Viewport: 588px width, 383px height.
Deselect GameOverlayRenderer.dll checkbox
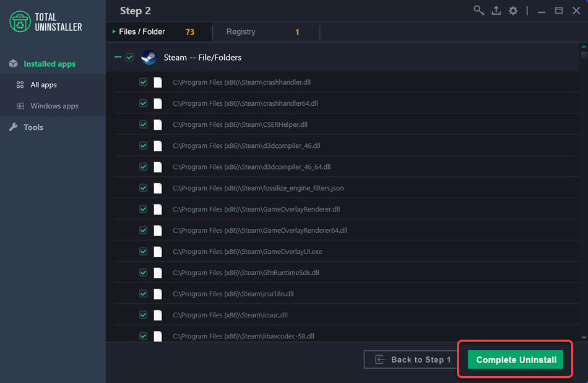pos(143,209)
